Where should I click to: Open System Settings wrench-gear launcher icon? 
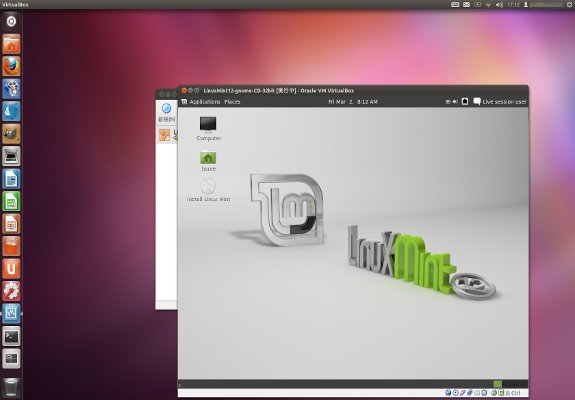[x=11, y=291]
